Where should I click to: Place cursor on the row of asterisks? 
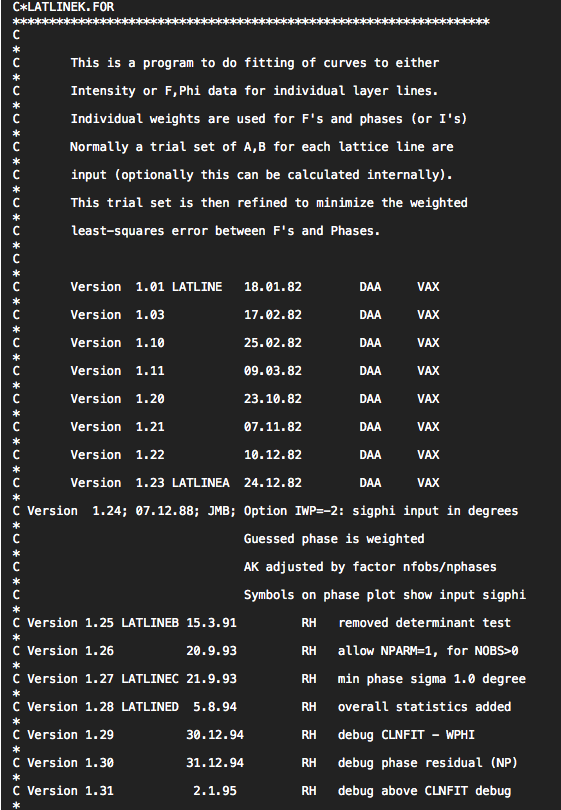(x=251, y=22)
